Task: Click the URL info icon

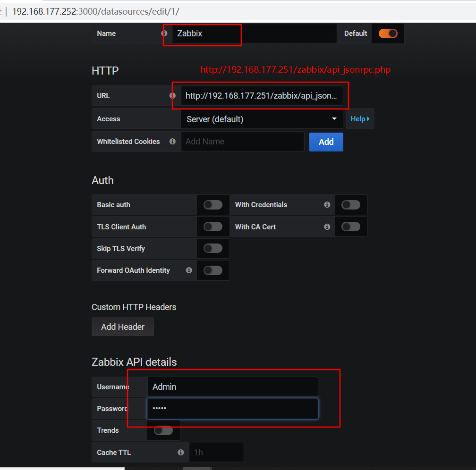Action: (x=172, y=96)
